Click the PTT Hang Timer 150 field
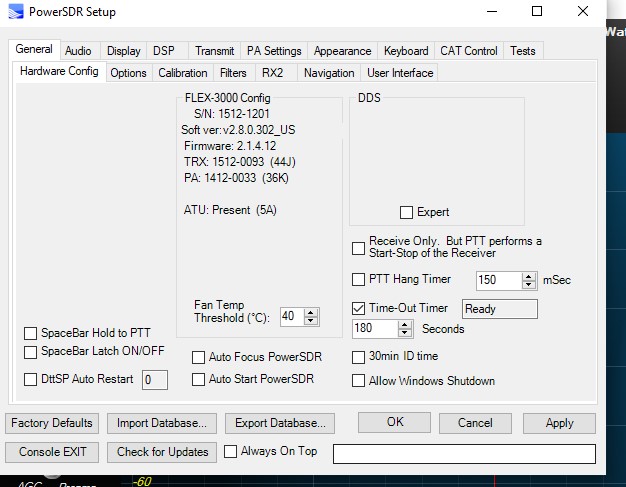Screen dimensions: 626x487 (499, 280)
